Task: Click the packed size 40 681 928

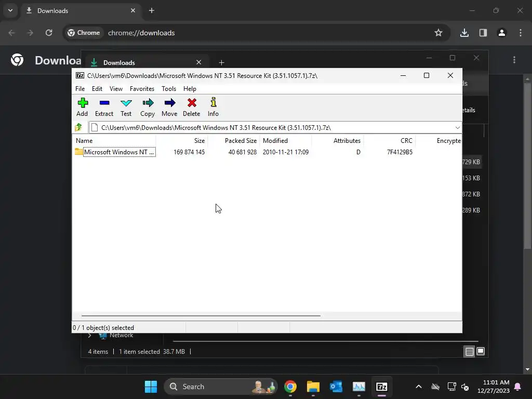Action: [242, 152]
